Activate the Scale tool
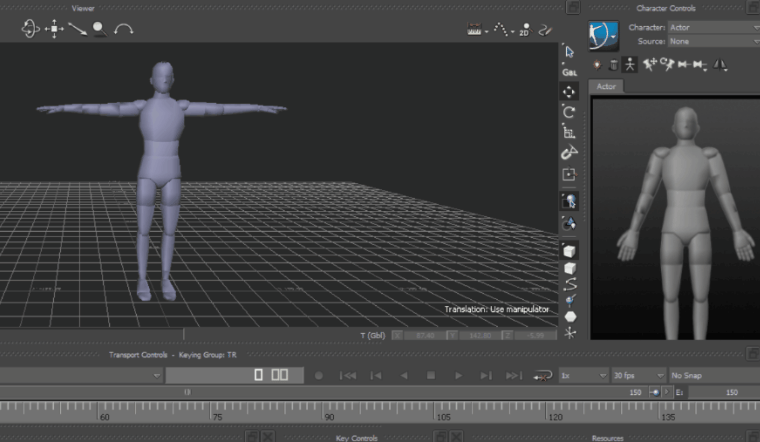760x442 pixels. [x=569, y=132]
